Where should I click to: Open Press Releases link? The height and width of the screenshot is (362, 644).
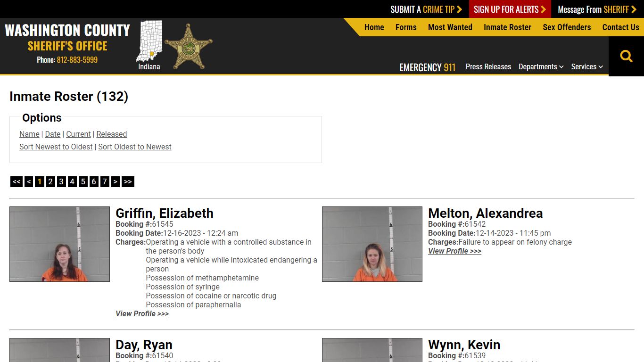click(488, 67)
